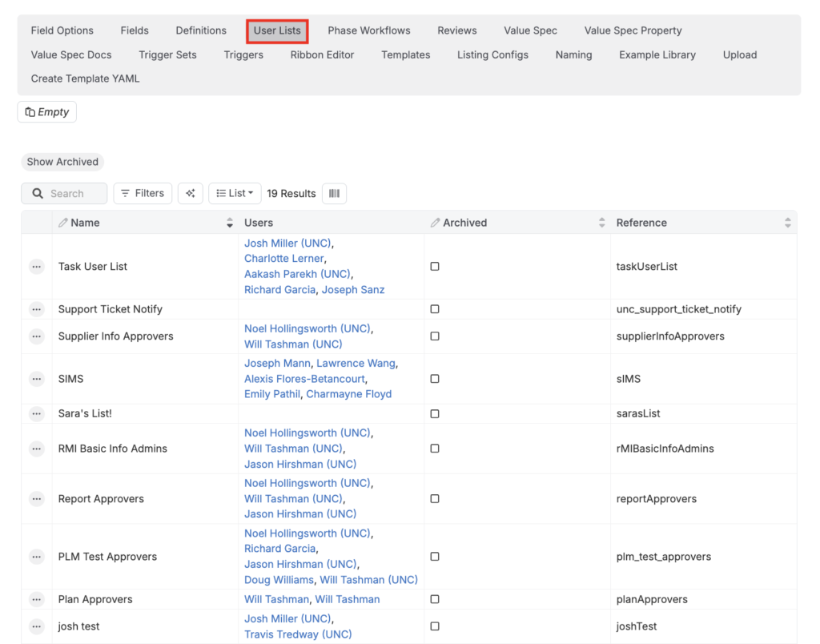Viewport: 820px width, 644px height.
Task: Focus the Search input field
Action: click(64, 194)
